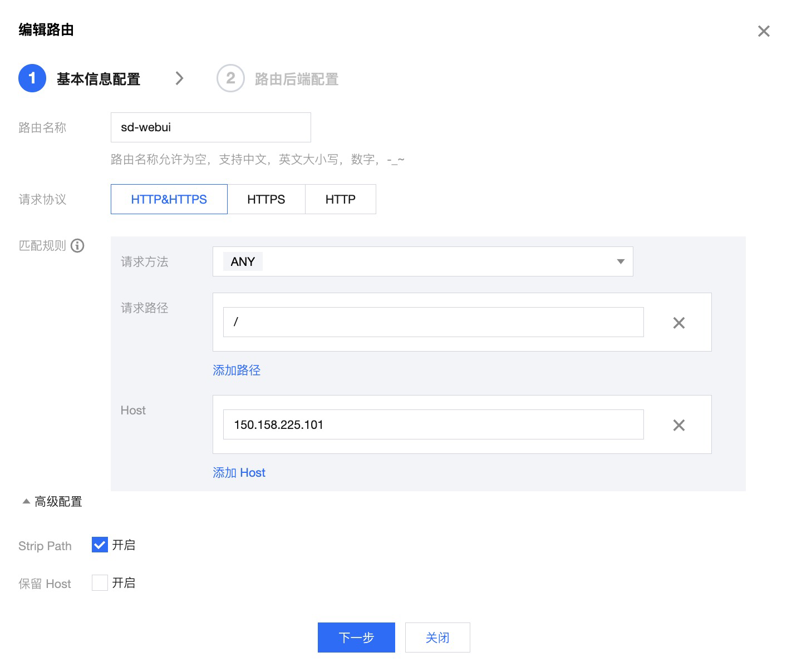Click the 请求协议 label

tap(42, 199)
